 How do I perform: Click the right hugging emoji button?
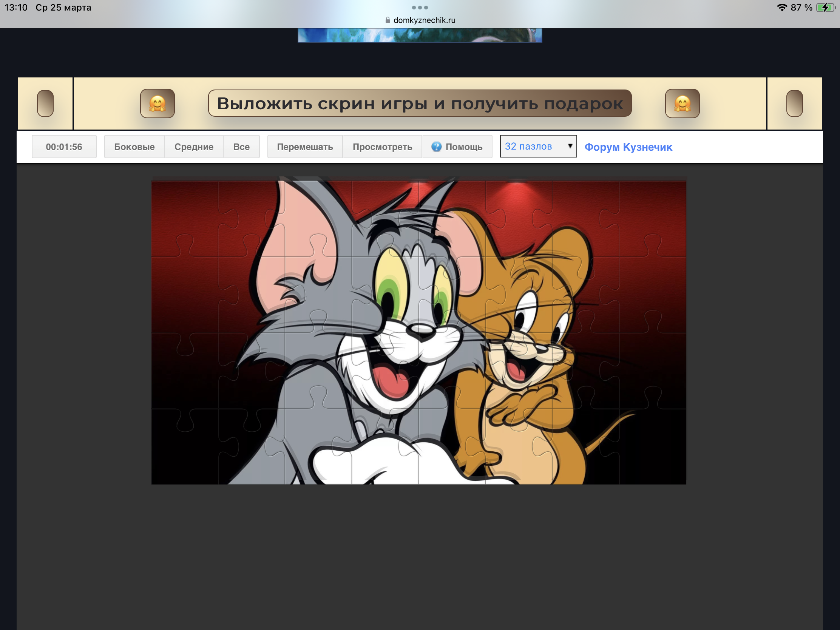click(x=682, y=103)
